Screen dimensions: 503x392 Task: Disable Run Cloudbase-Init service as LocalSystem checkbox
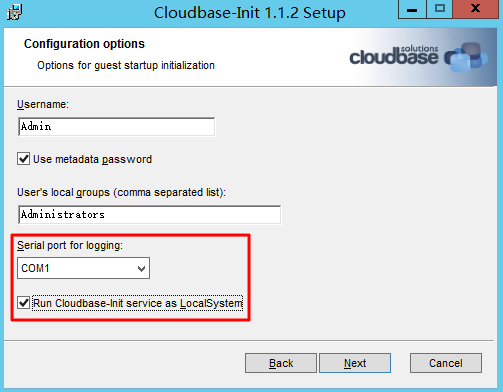pyautogui.click(x=24, y=303)
